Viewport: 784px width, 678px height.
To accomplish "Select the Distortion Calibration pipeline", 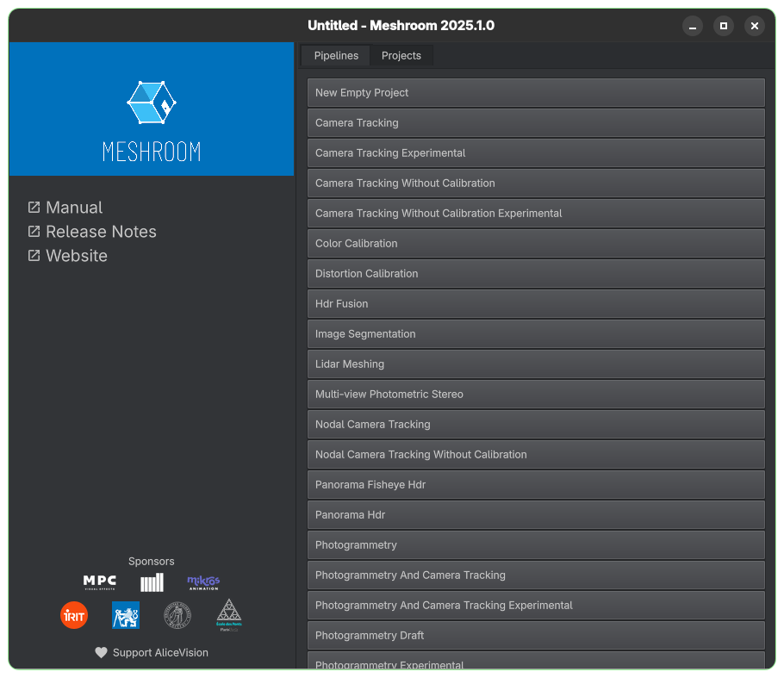I will coord(536,273).
